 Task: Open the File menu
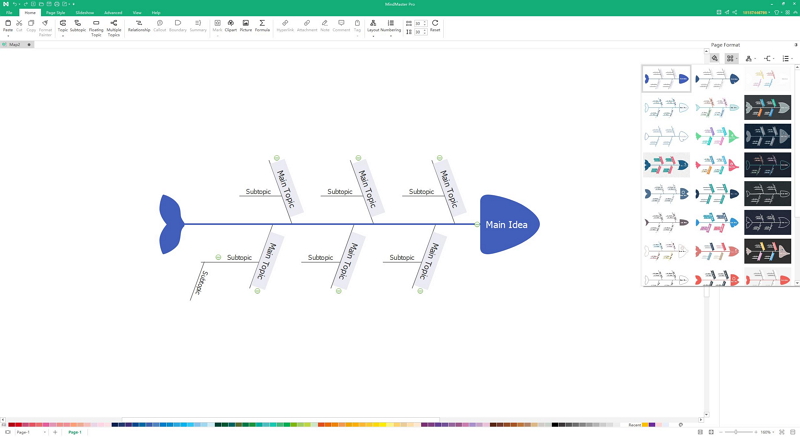[x=9, y=12]
